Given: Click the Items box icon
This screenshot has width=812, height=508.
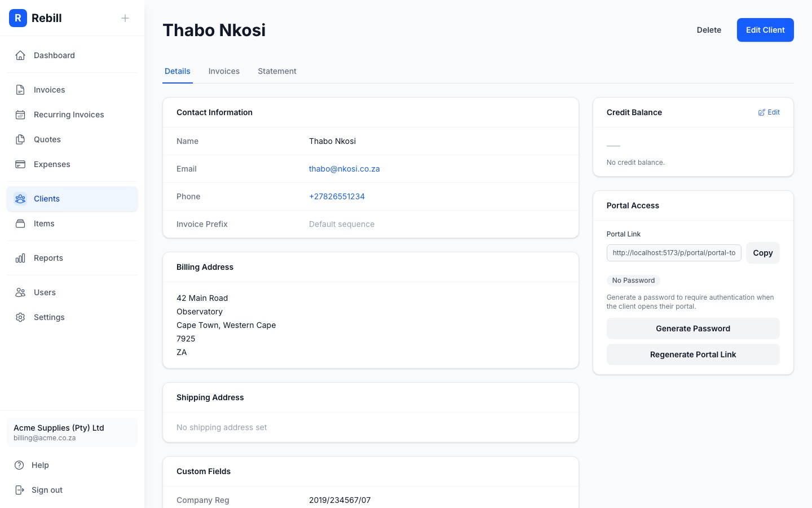Looking at the screenshot, I should tap(20, 224).
